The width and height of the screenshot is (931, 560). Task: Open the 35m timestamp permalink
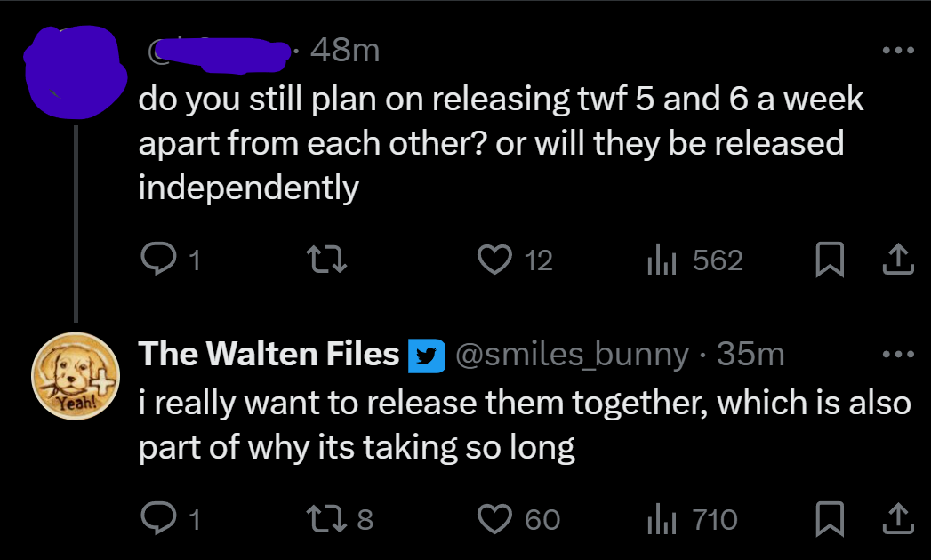point(750,354)
